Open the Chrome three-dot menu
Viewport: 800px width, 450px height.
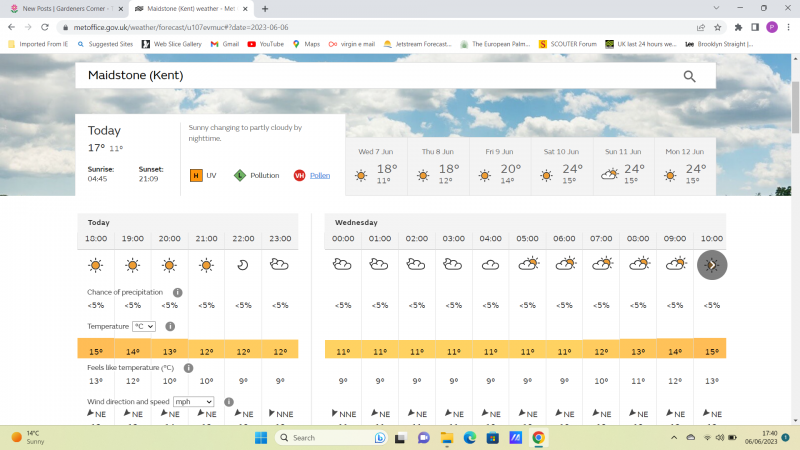click(789, 28)
